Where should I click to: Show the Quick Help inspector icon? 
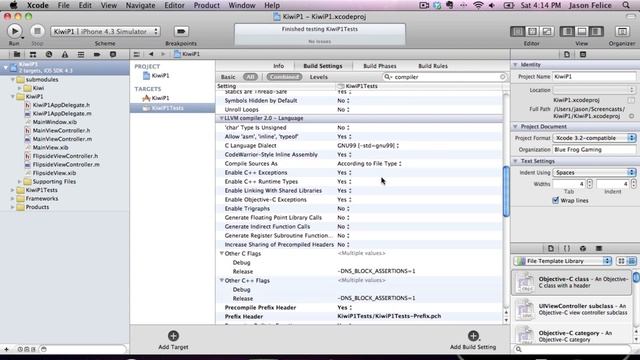point(583,54)
